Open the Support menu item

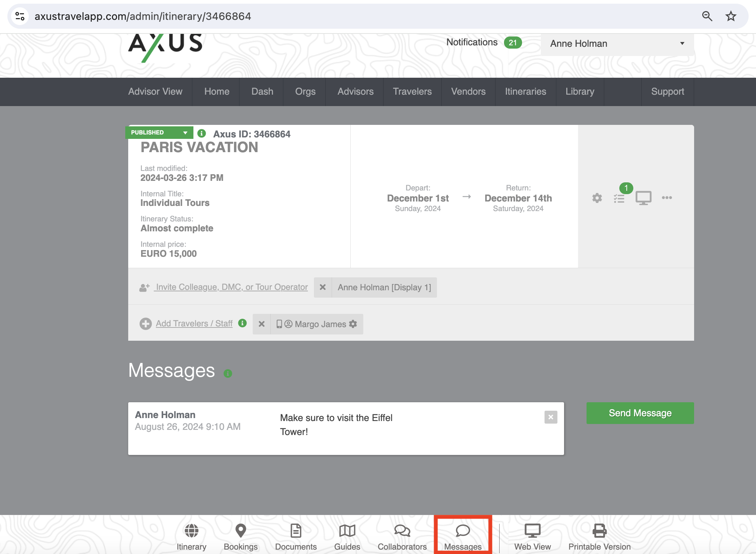coord(668,92)
